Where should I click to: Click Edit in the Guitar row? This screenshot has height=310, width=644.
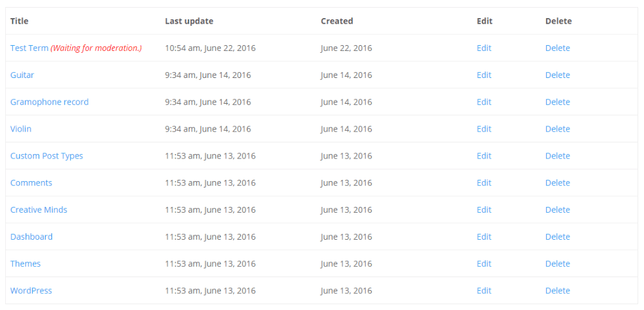[x=484, y=75]
